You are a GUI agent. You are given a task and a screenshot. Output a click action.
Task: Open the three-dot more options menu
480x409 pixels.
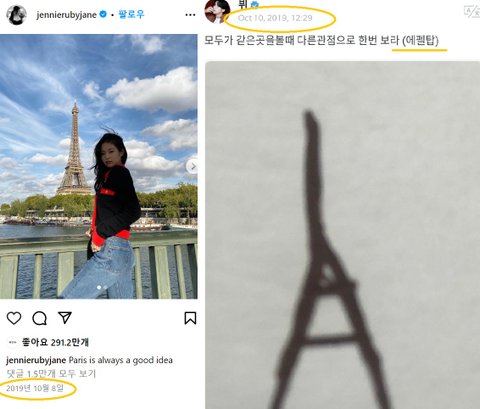point(190,15)
